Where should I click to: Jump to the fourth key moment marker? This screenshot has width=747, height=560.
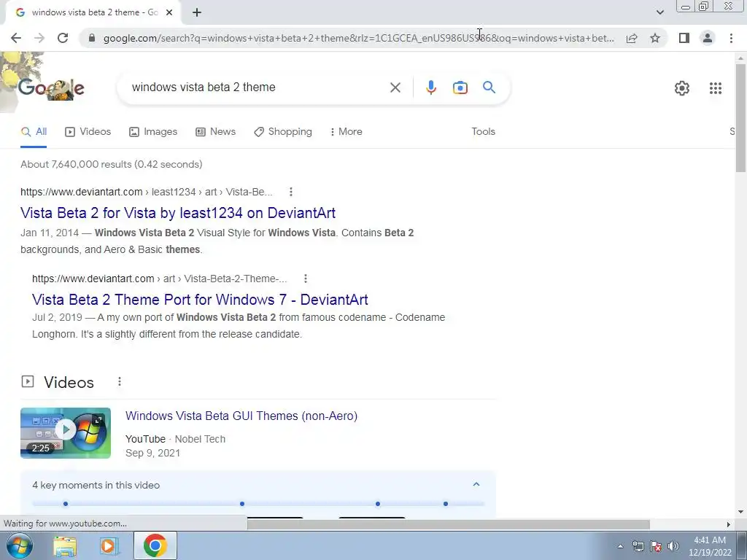point(446,504)
